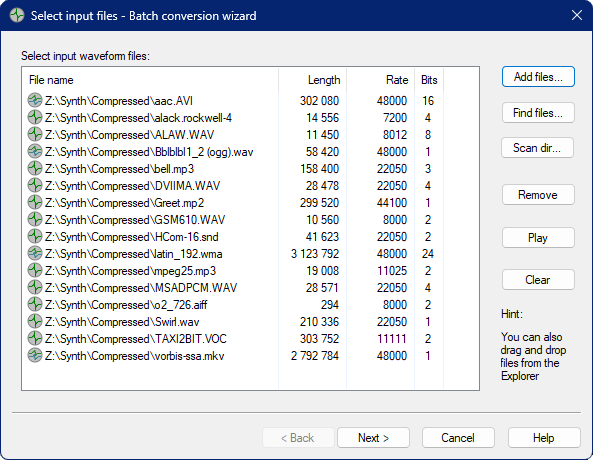Click the Find files button
593x460 pixels.
click(538, 113)
